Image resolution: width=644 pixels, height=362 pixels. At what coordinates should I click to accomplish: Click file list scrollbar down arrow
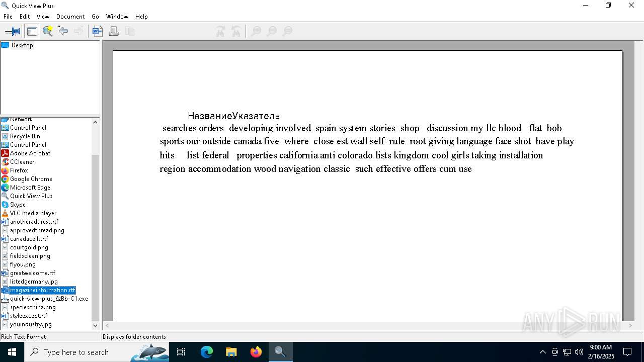(96, 326)
